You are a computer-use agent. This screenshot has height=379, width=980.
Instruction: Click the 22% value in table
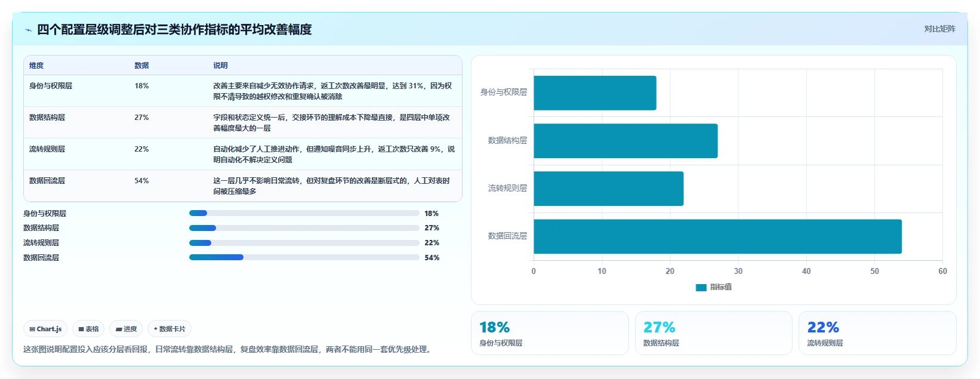pos(141,149)
